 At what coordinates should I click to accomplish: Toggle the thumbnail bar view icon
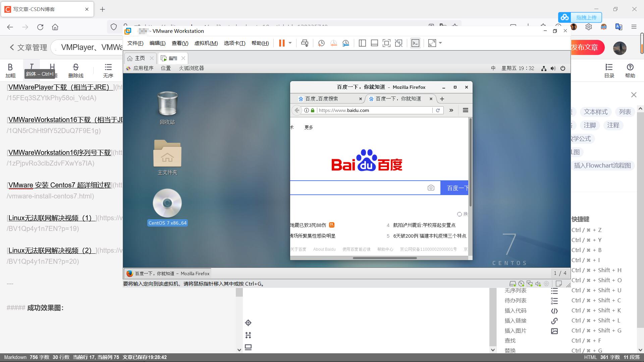coord(374,43)
